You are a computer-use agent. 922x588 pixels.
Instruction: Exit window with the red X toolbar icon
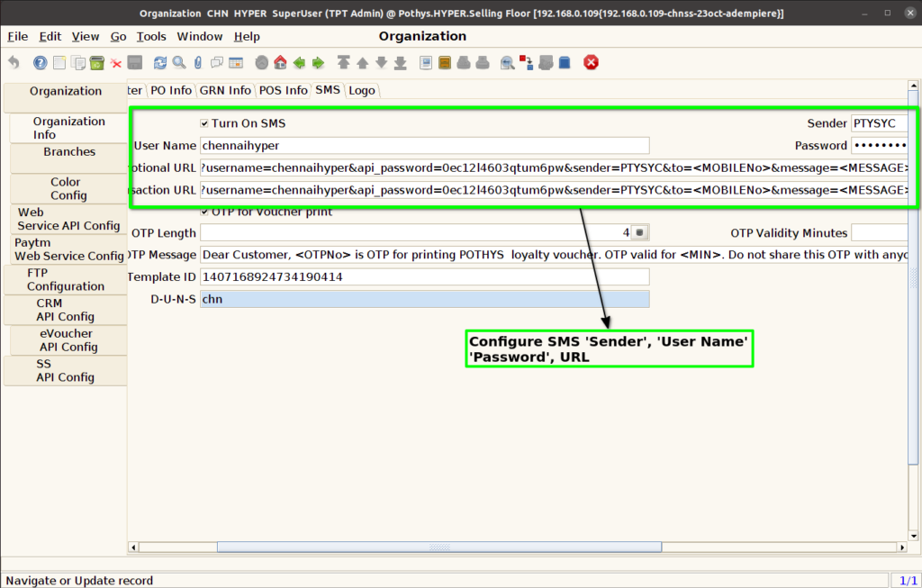tap(591, 62)
